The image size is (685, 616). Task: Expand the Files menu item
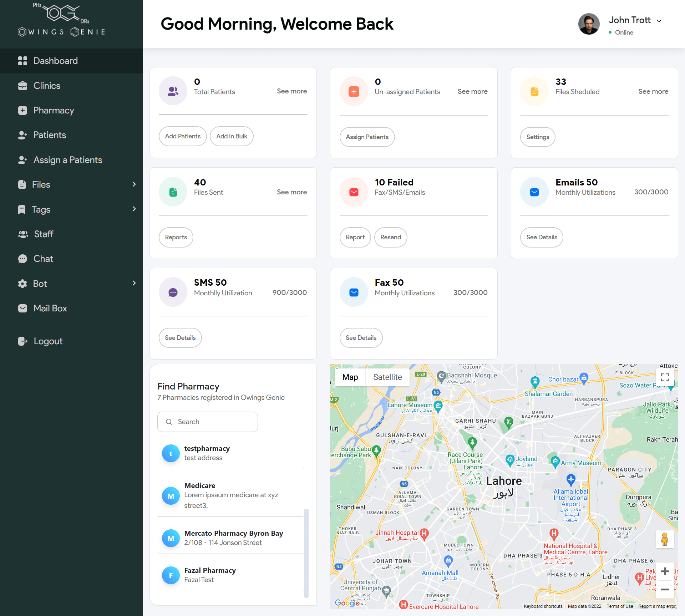point(136,184)
